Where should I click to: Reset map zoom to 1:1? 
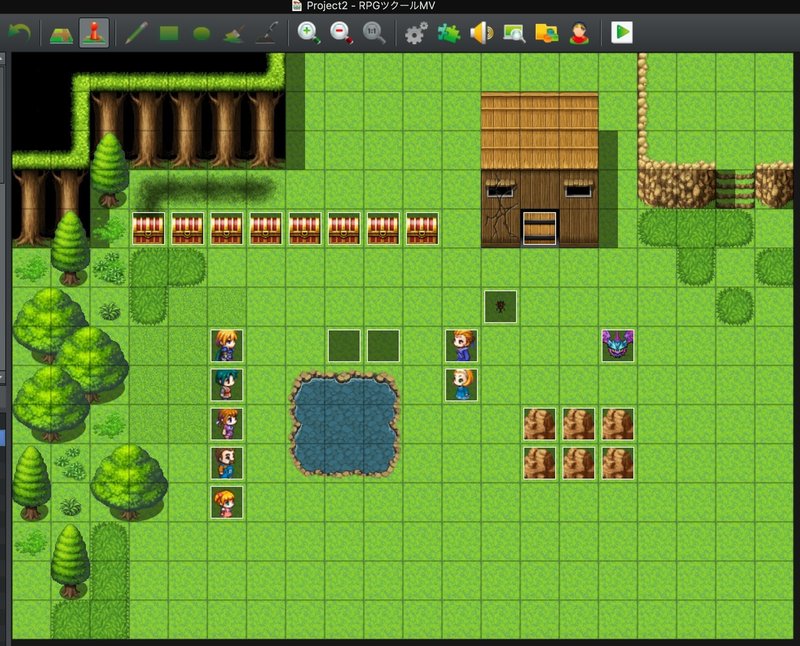[x=373, y=33]
